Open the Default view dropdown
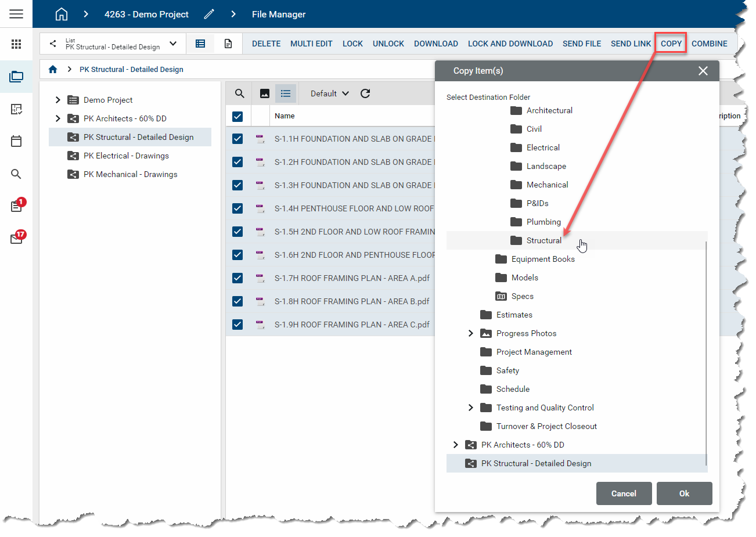Screen dimensions: 756x537 coord(329,93)
